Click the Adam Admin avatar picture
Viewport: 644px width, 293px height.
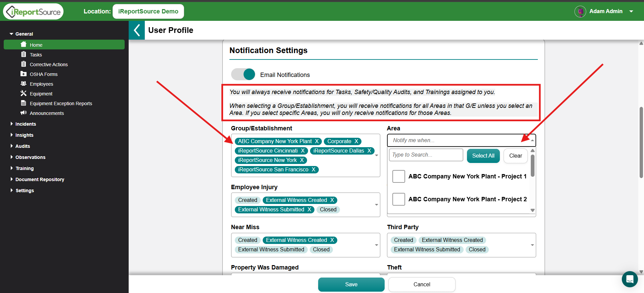[x=580, y=11]
